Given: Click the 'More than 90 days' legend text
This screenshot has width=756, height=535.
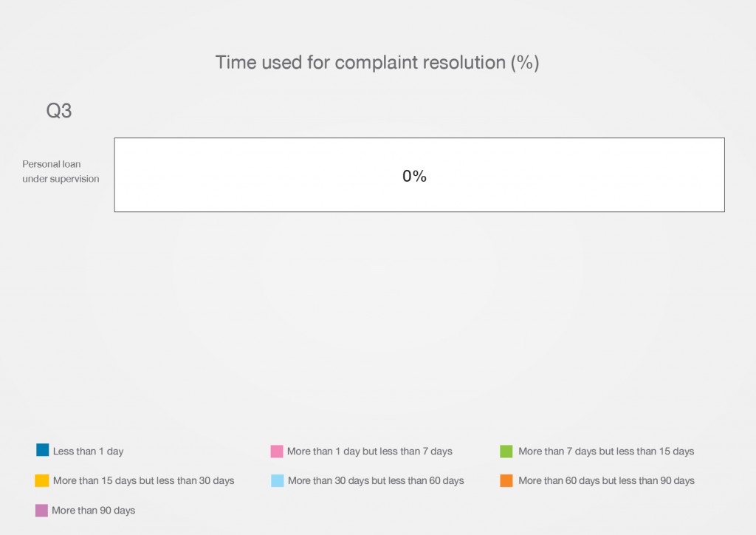Looking at the screenshot, I should click(93, 510).
